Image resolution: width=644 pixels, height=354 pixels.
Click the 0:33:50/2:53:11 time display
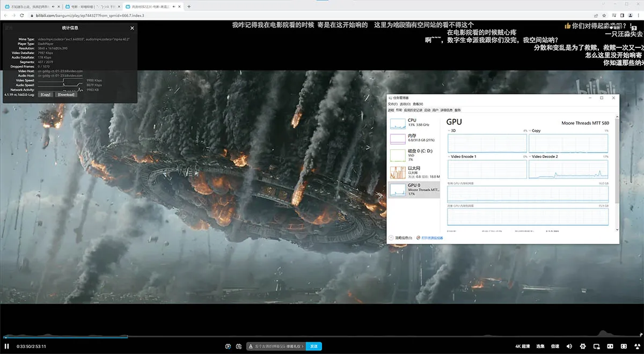coord(31,346)
